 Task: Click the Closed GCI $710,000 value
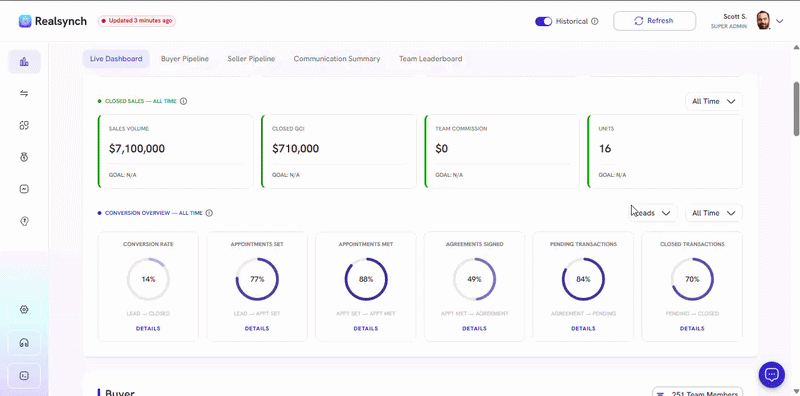click(x=295, y=149)
